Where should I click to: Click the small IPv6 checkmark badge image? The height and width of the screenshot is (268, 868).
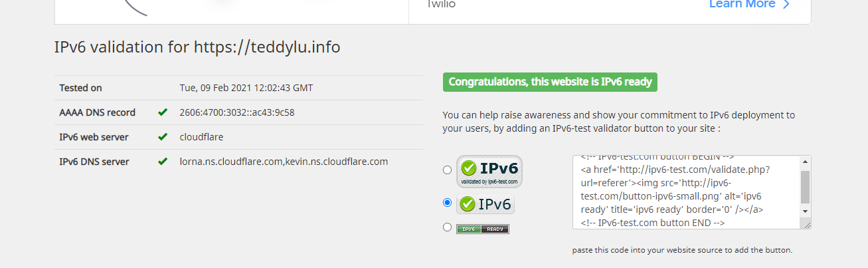tap(485, 204)
